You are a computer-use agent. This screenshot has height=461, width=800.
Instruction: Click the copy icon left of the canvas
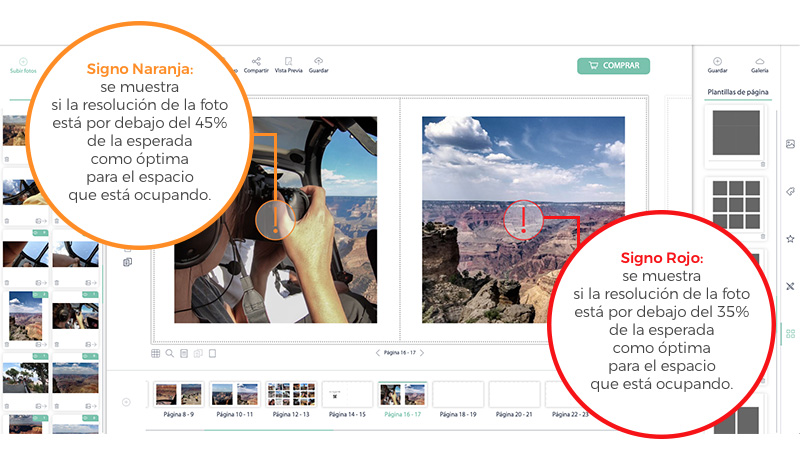coord(128,262)
